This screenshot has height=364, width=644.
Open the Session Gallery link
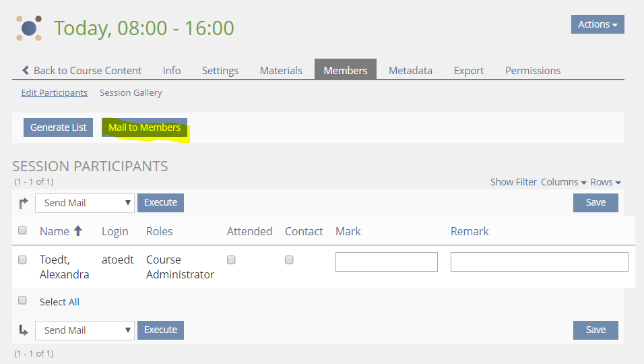(x=131, y=92)
